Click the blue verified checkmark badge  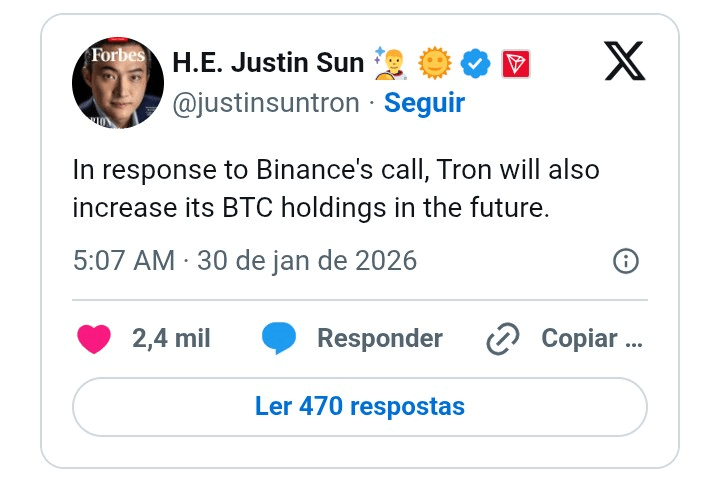(475, 63)
